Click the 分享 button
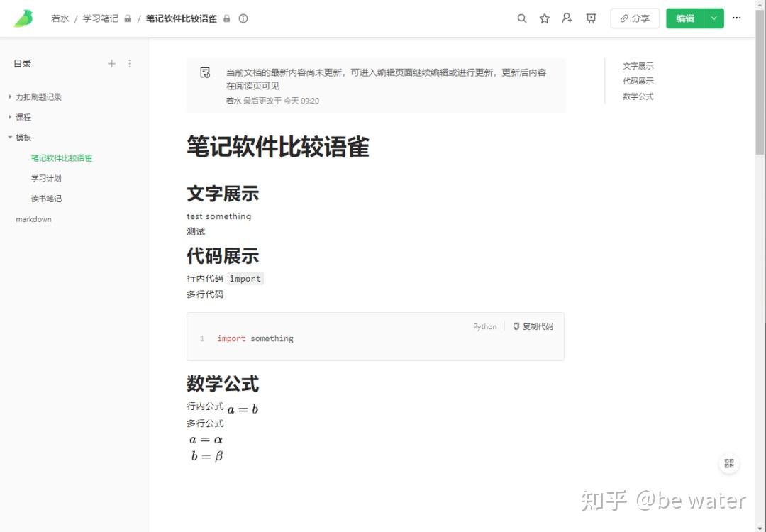 point(635,18)
